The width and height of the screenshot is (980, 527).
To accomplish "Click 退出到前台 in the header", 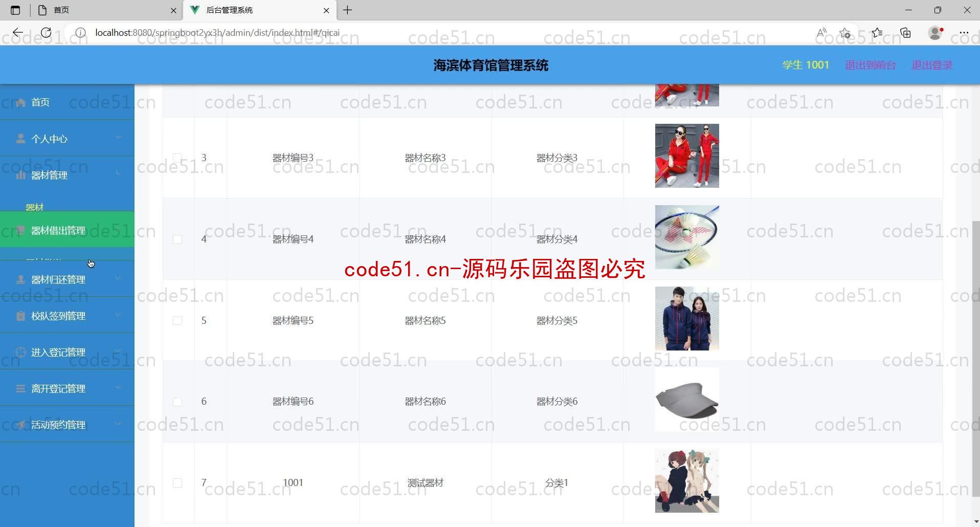I will pos(870,65).
